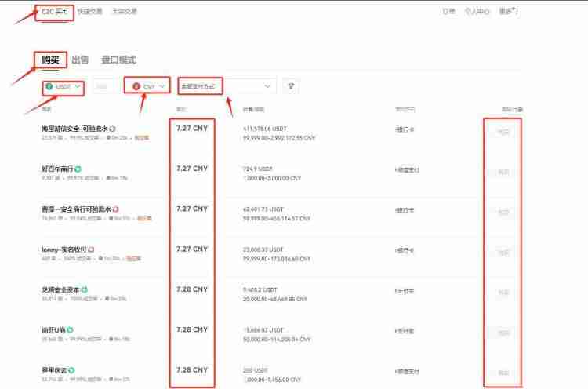Expand the 全部支付方式 payment method dropdown
This screenshot has height=389, width=588.
(x=228, y=86)
